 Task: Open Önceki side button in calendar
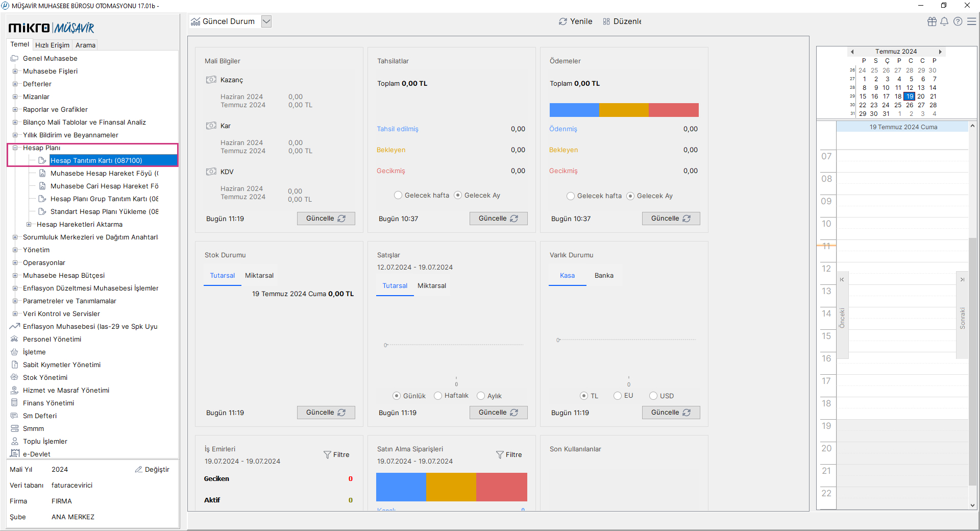coord(842,315)
